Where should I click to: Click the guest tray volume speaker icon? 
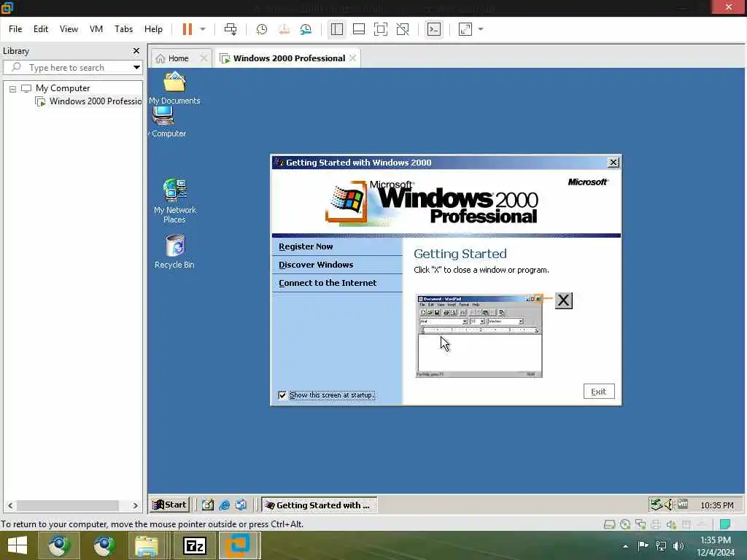pyautogui.click(x=670, y=505)
